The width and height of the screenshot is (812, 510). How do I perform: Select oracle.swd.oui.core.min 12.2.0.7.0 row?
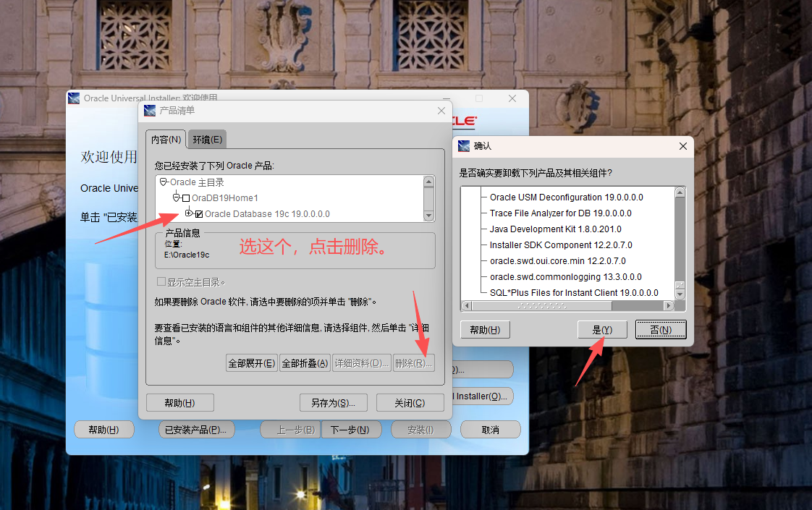point(558,261)
